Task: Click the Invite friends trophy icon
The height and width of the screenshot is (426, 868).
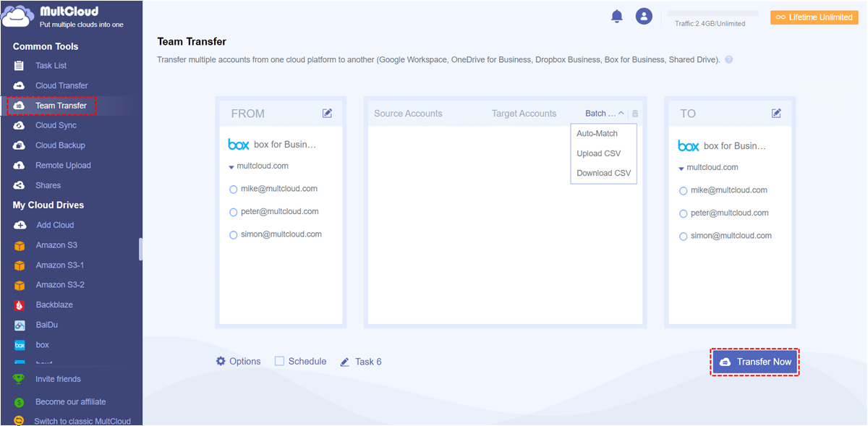Action: 20,379
